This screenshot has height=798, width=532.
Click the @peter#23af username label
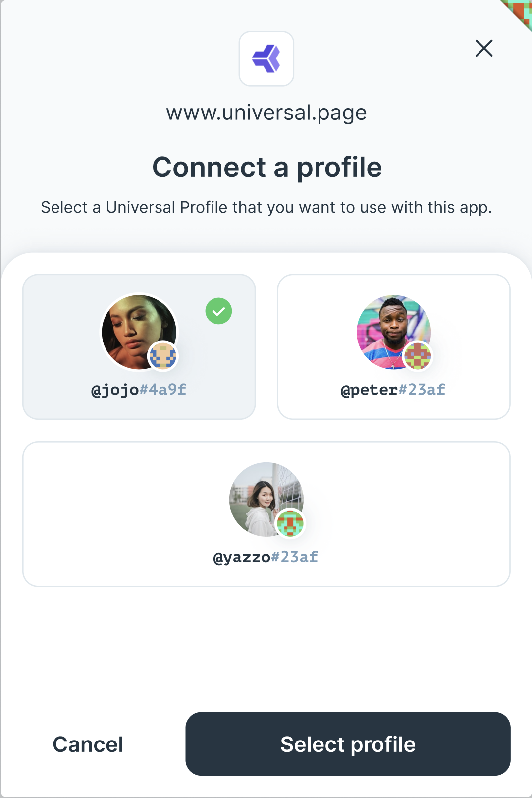(393, 390)
